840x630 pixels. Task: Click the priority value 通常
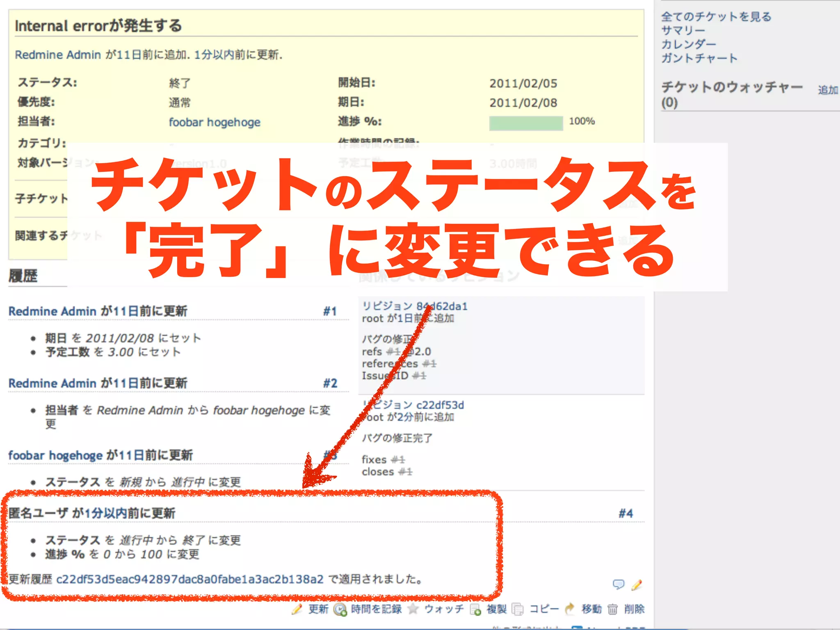click(x=180, y=103)
